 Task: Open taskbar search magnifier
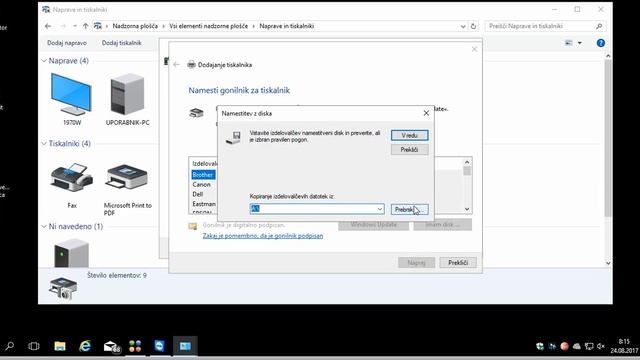click(x=10, y=346)
